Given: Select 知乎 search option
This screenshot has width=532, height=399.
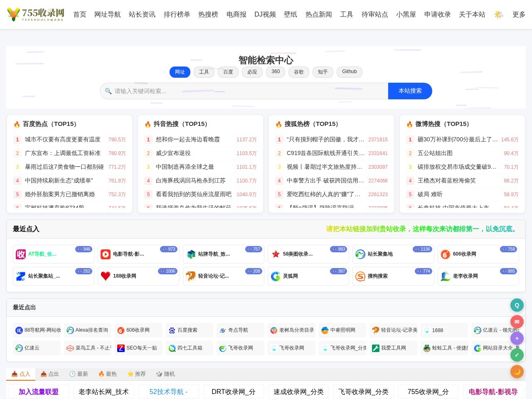Looking at the screenshot, I should click(323, 72).
